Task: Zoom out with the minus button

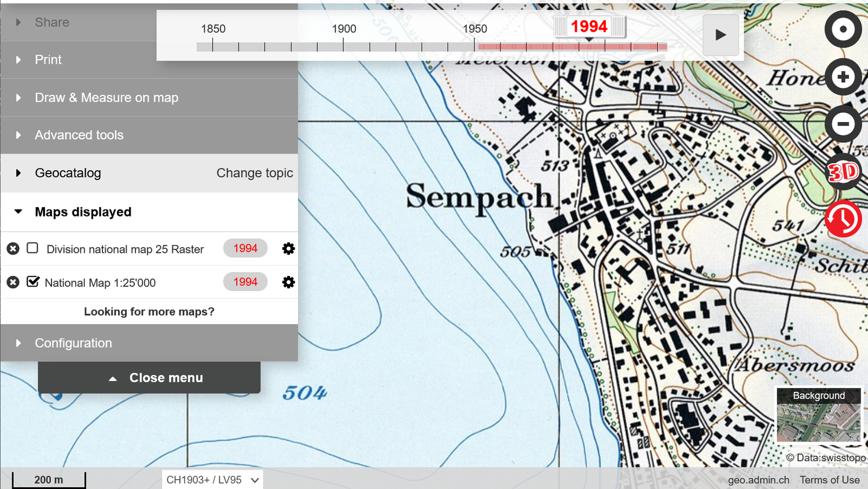Action: [x=843, y=123]
